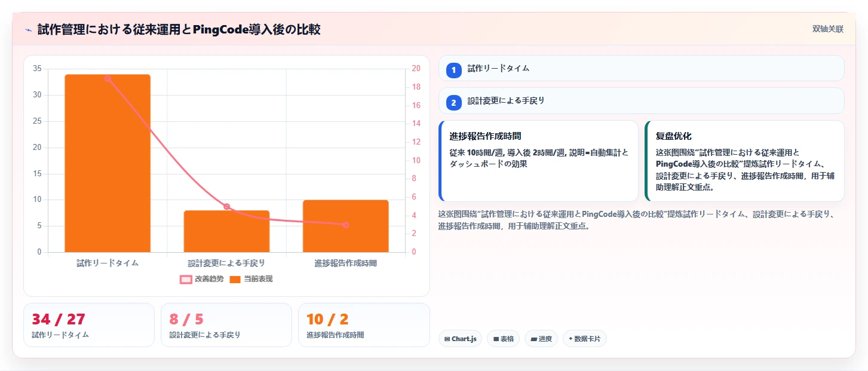The width and height of the screenshot is (868, 371).
Task: Click the blue number 2 badge
Action: [x=453, y=103]
